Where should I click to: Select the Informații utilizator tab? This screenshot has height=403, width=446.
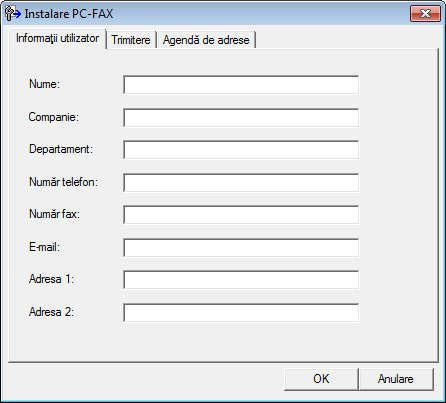pyautogui.click(x=57, y=38)
